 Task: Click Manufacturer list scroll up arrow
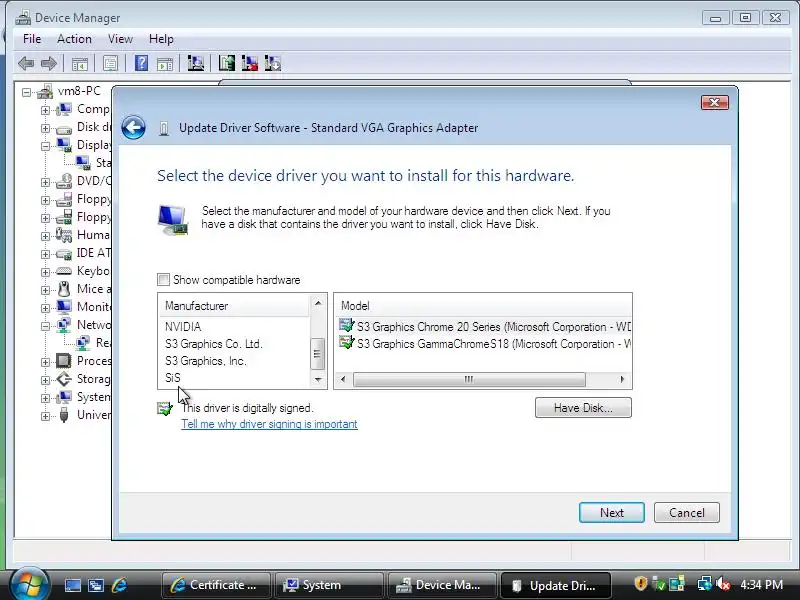pos(318,304)
